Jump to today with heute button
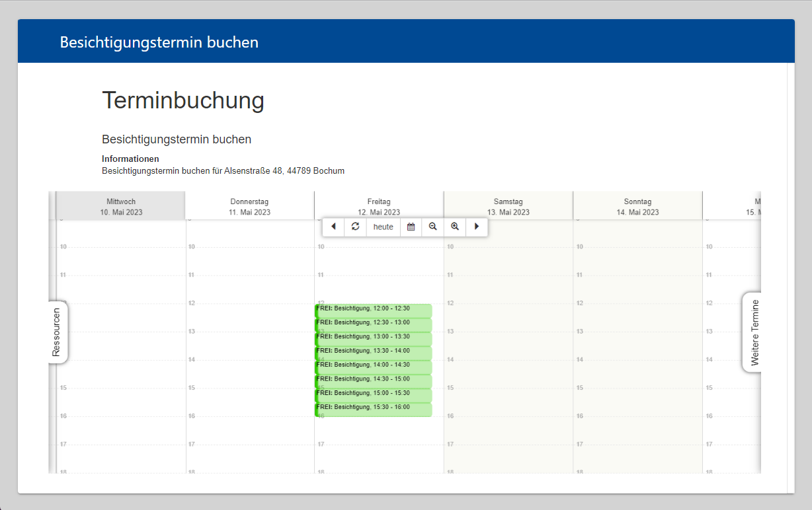Screen dimensions: 812x510 [x=383, y=227]
